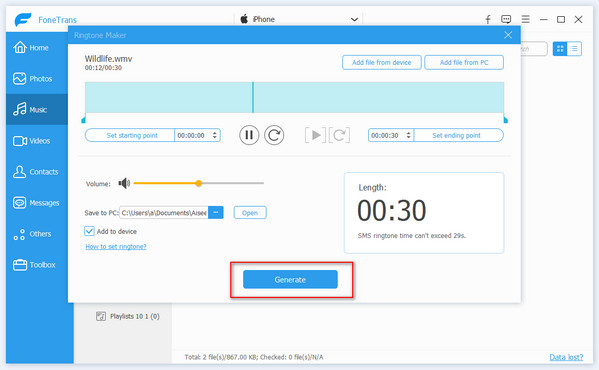This screenshot has width=599, height=370.
Task: Open the Messages section in sidebar
Action: (x=36, y=203)
